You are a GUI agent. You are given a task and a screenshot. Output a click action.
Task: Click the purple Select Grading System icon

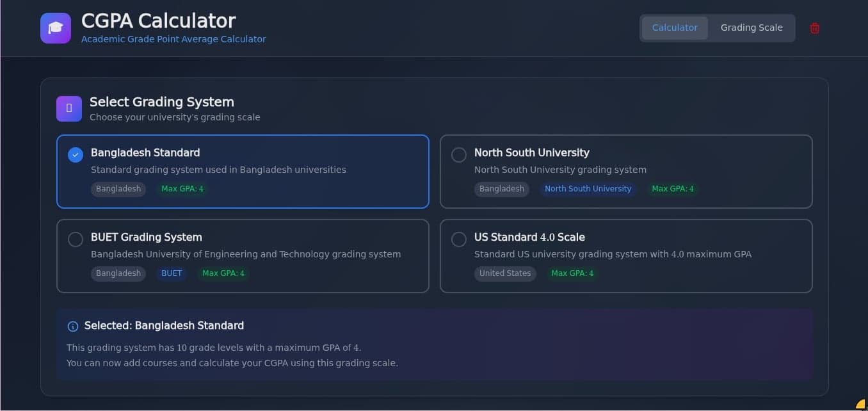(69, 108)
